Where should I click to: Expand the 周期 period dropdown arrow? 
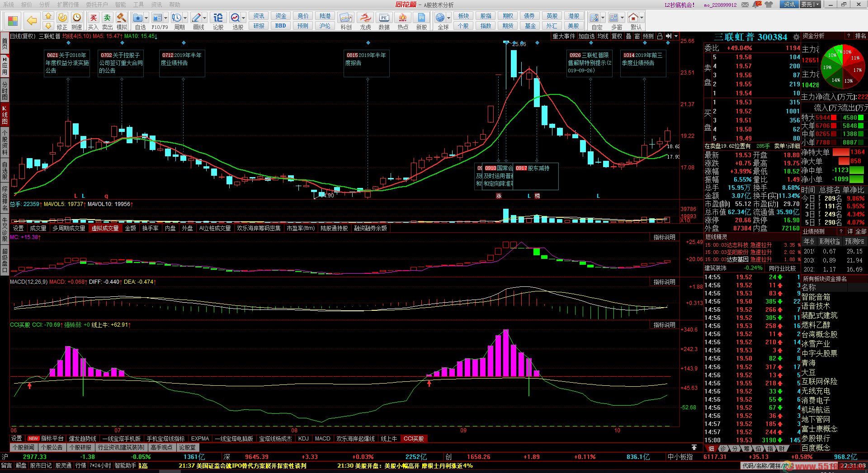185,18
